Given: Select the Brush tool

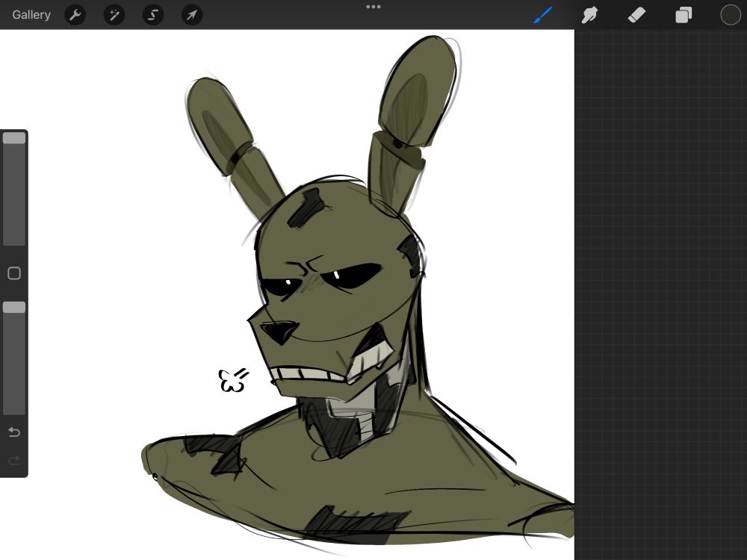Looking at the screenshot, I should click(x=543, y=15).
